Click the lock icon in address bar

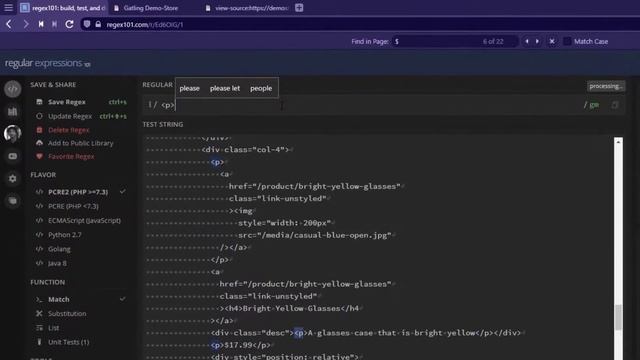click(x=98, y=24)
